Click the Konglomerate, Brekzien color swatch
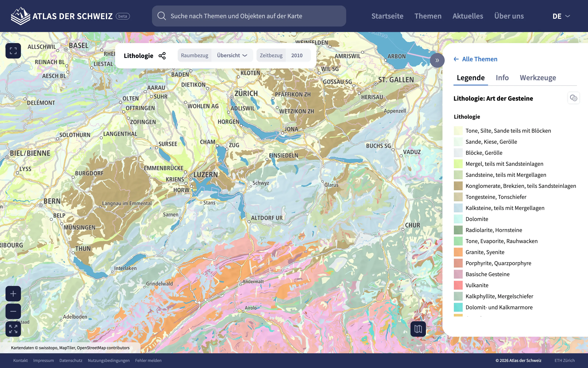 pos(458,186)
